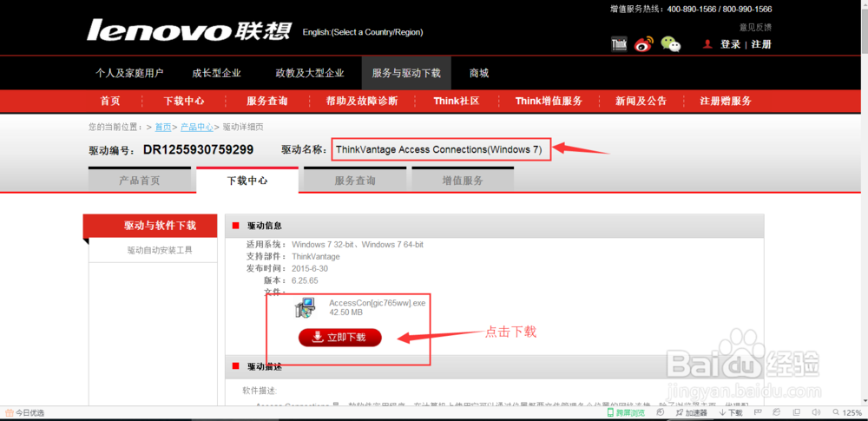This screenshot has width=868, height=421.
Task: Click the restore history icon in status bar
Action: [x=661, y=412]
